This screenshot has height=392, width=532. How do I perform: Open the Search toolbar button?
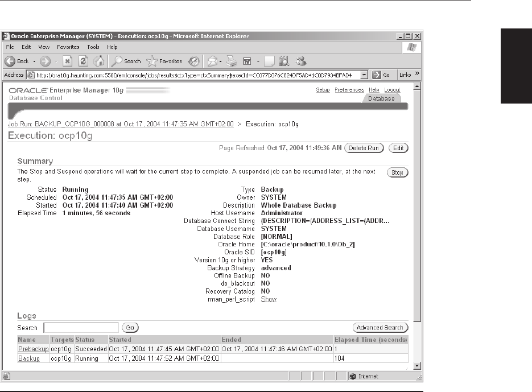click(126, 61)
